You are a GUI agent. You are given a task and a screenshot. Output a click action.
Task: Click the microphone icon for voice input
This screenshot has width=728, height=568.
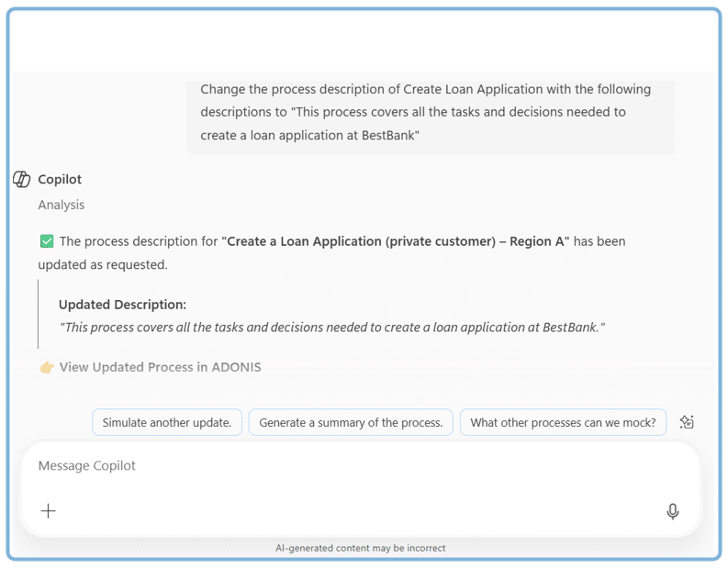point(673,511)
